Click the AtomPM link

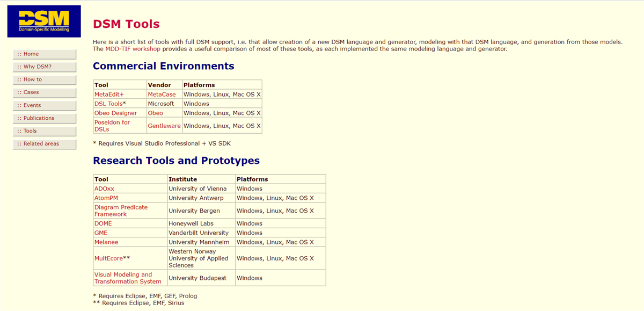tap(106, 198)
